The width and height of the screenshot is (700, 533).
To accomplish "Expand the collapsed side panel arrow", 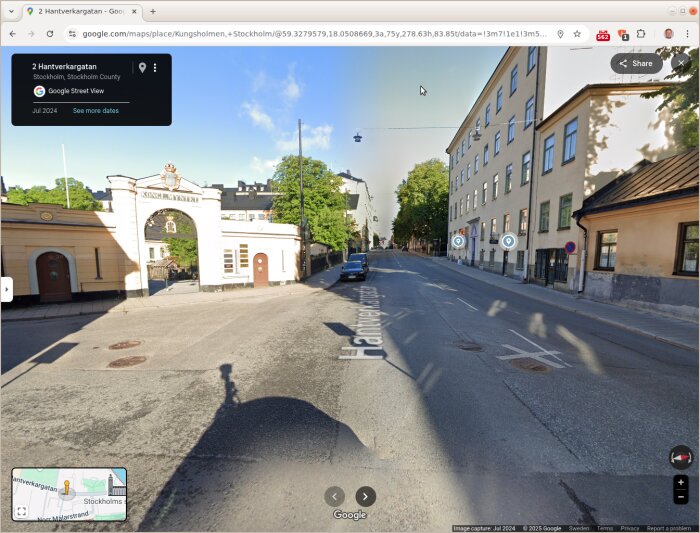I will point(6,289).
